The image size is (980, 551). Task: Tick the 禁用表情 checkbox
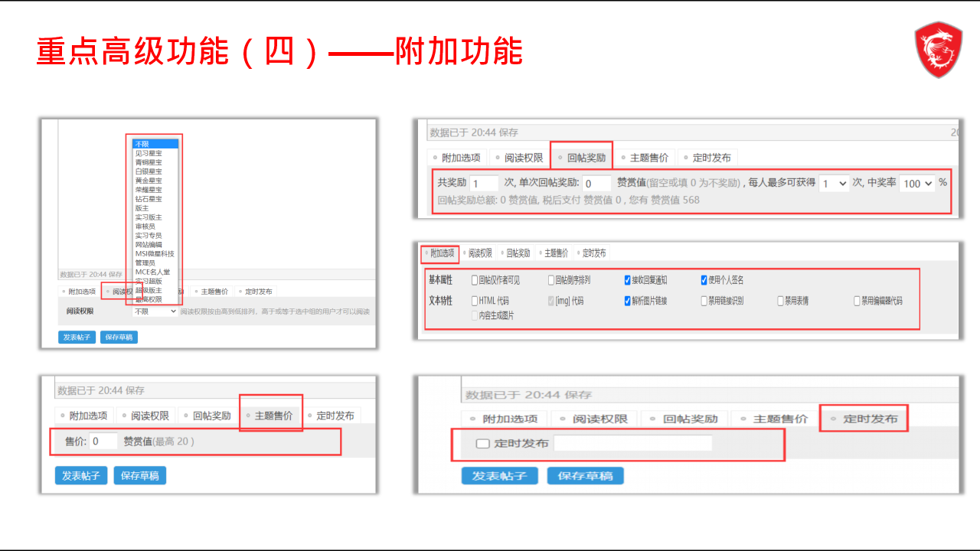[781, 301]
